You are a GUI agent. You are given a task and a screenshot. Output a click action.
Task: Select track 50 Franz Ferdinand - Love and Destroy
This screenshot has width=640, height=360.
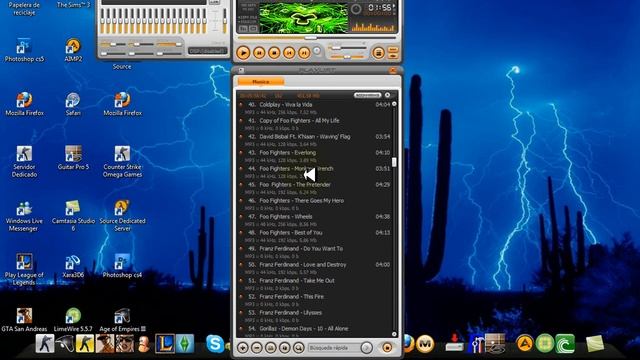[315, 268]
